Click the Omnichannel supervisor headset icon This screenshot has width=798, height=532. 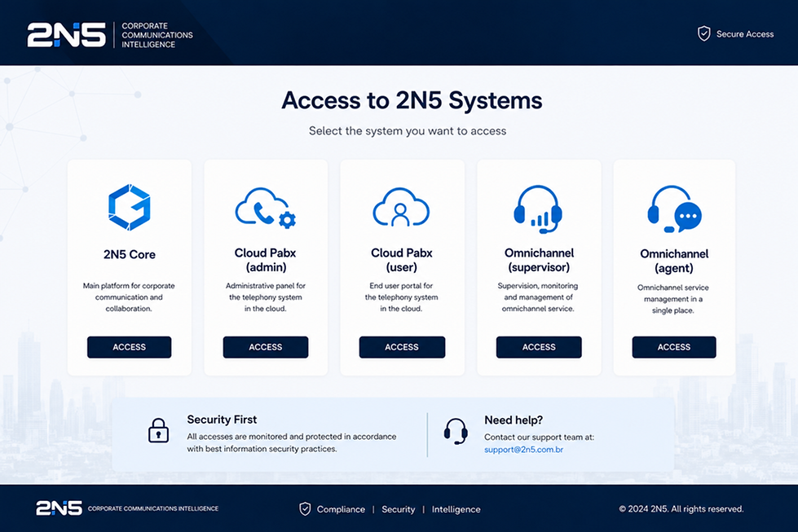click(x=538, y=209)
